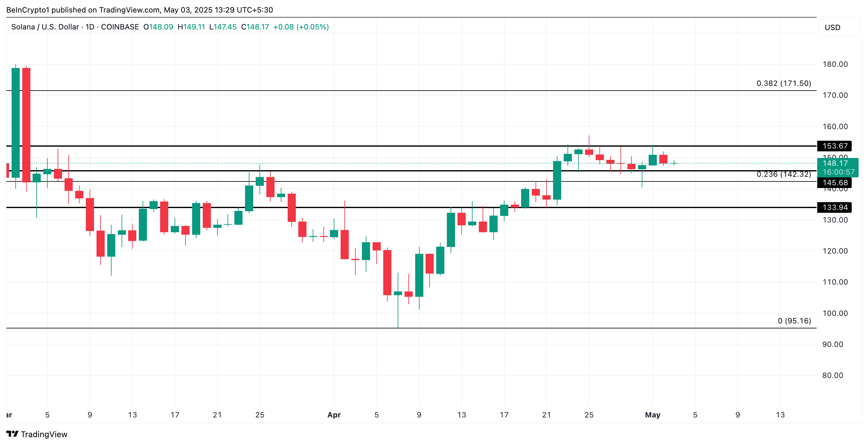Click the 80.00 price axis label
Viewport: 868px width, 445px height.
pos(832,375)
